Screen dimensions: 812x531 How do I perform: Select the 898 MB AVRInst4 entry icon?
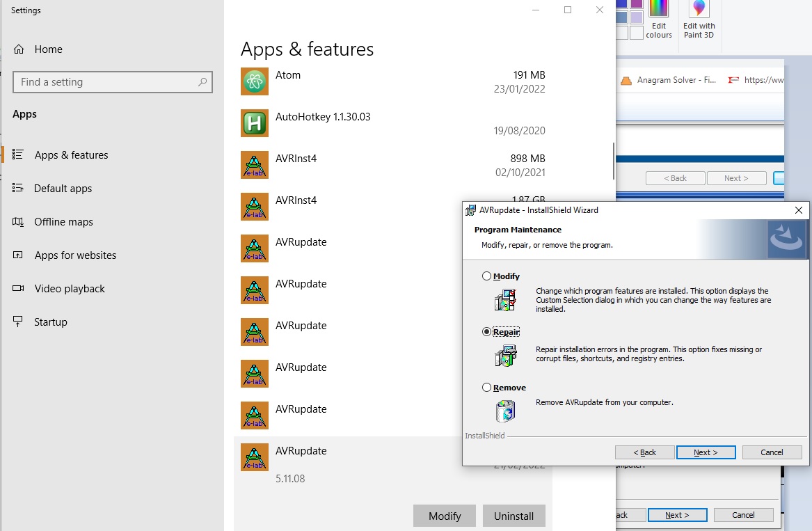click(x=254, y=165)
